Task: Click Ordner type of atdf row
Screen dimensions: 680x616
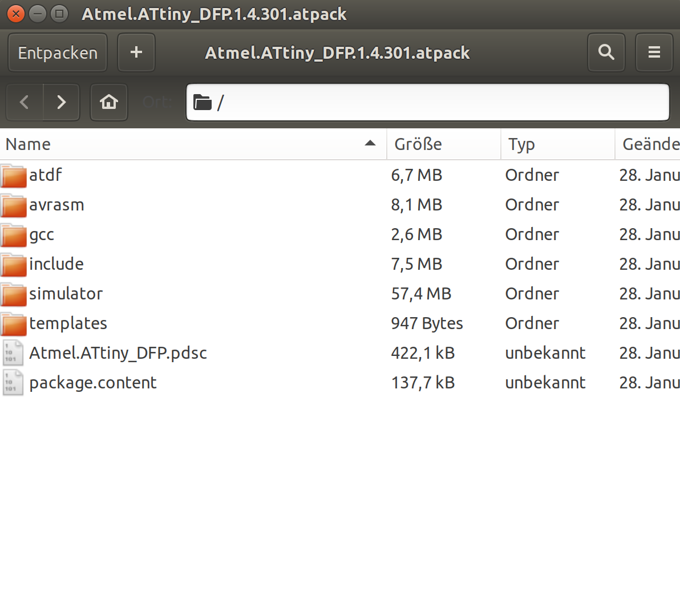Action: pos(532,175)
